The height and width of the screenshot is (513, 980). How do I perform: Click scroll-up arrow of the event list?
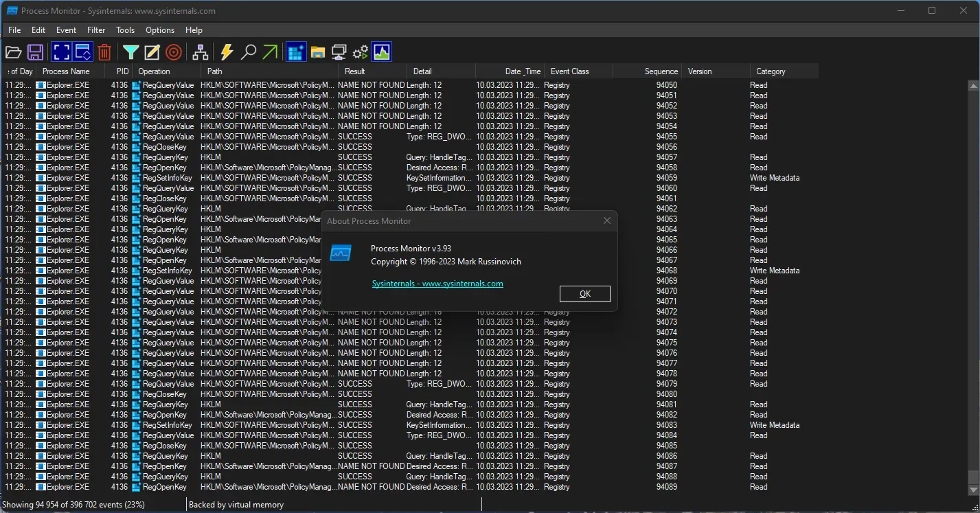pyautogui.click(x=973, y=85)
